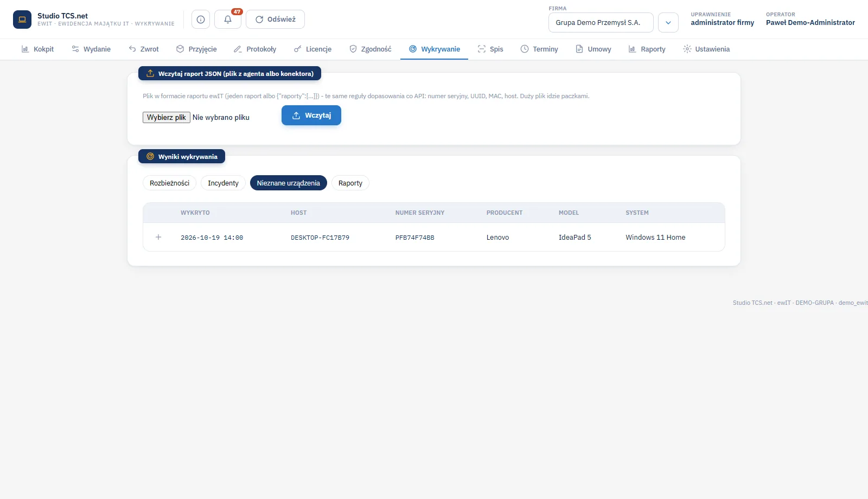Image resolution: width=868 pixels, height=499 pixels.
Task: Open the Zgodność tab
Action: [370, 49]
